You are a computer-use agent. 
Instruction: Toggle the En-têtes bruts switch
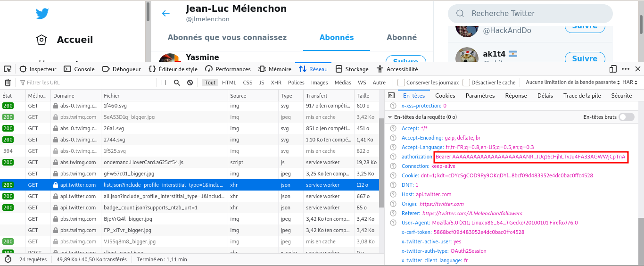(x=627, y=117)
